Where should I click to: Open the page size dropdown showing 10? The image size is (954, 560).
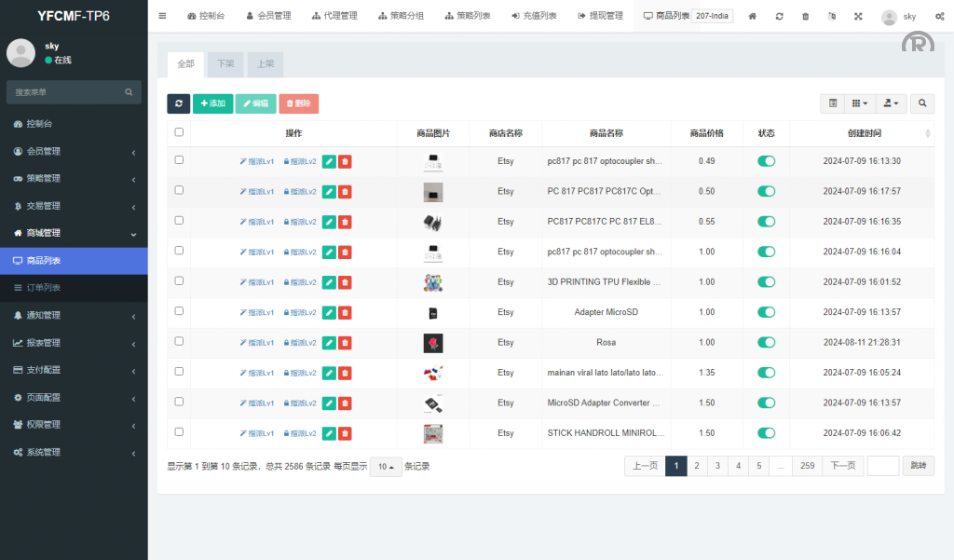(x=386, y=466)
